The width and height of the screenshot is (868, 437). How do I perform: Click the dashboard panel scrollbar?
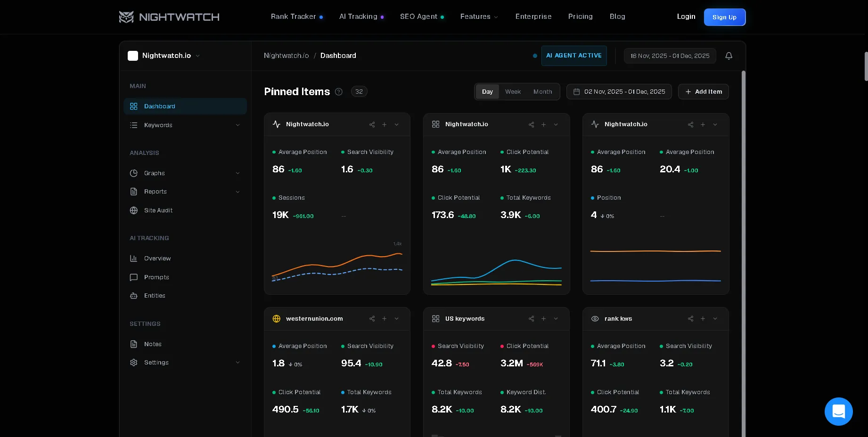tap(744, 254)
